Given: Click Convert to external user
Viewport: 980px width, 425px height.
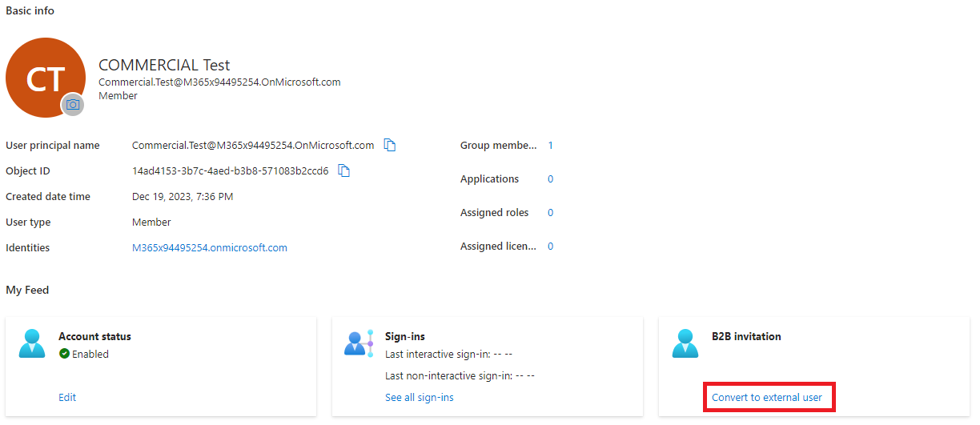Looking at the screenshot, I should (x=766, y=398).
